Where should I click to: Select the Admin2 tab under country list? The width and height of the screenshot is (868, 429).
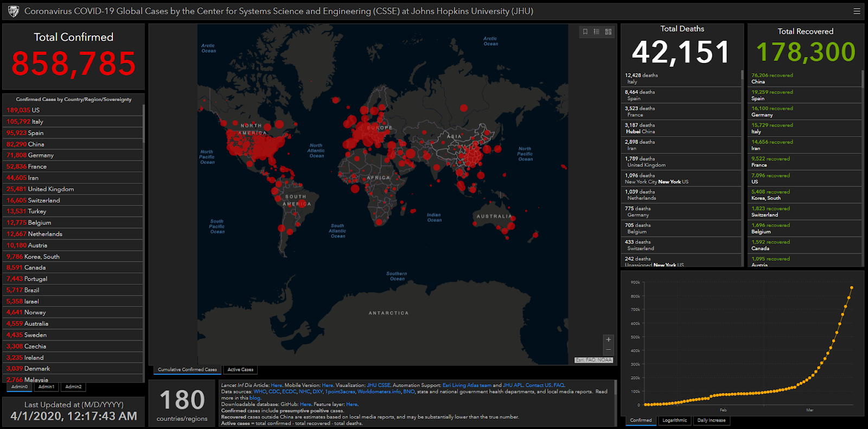click(73, 387)
